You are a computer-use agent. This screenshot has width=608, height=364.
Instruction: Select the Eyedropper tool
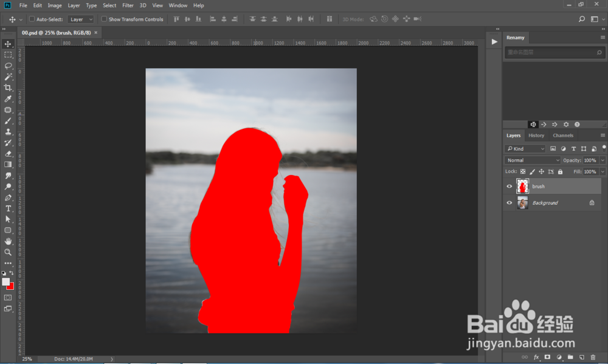pos(8,99)
